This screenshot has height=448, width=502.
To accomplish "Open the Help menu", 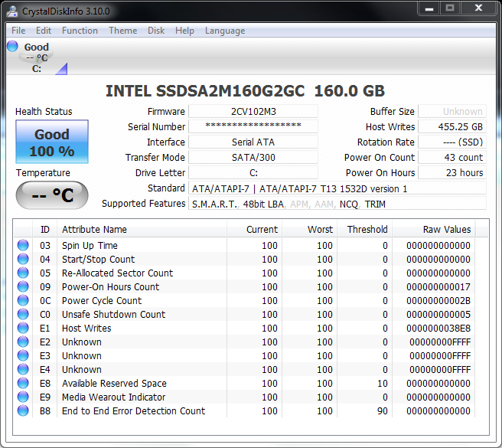I will pyautogui.click(x=184, y=31).
